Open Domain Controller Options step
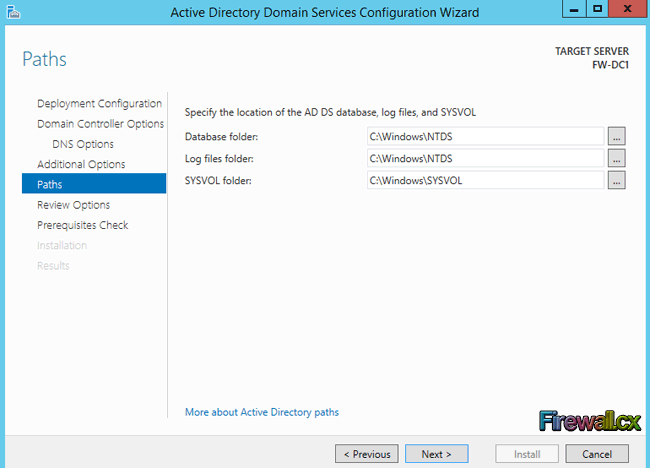The height and width of the screenshot is (468, 650). coord(100,124)
